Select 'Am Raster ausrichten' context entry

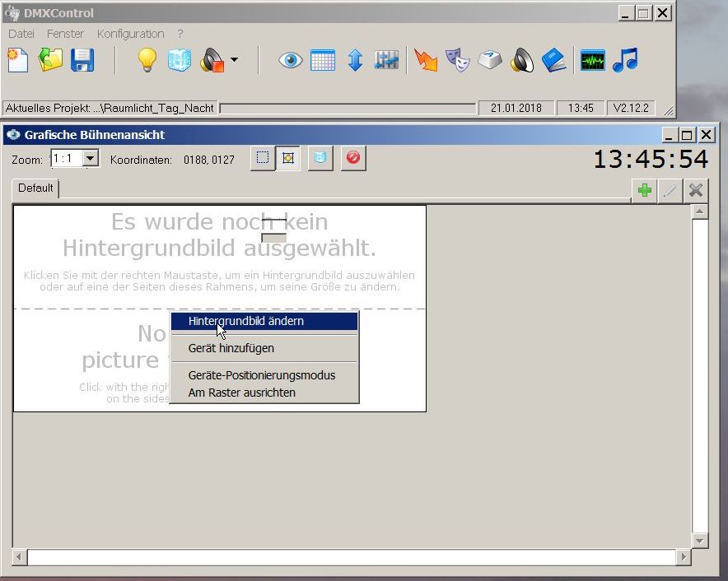pyautogui.click(x=241, y=393)
